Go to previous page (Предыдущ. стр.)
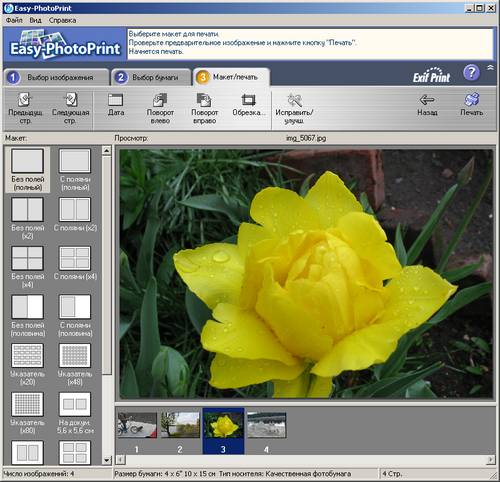Viewport: 500px width, 482px height. [x=25, y=108]
